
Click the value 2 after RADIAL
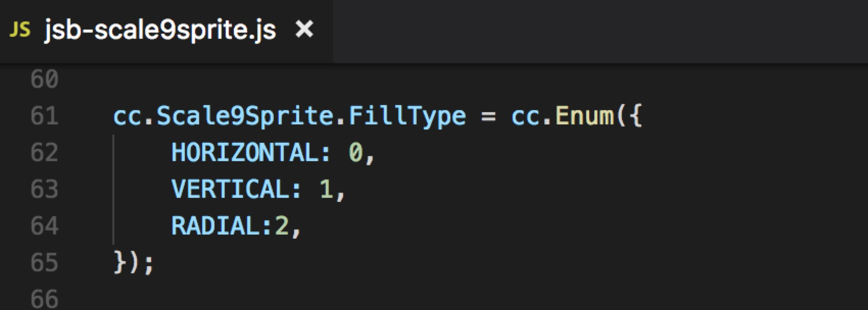pos(282,226)
